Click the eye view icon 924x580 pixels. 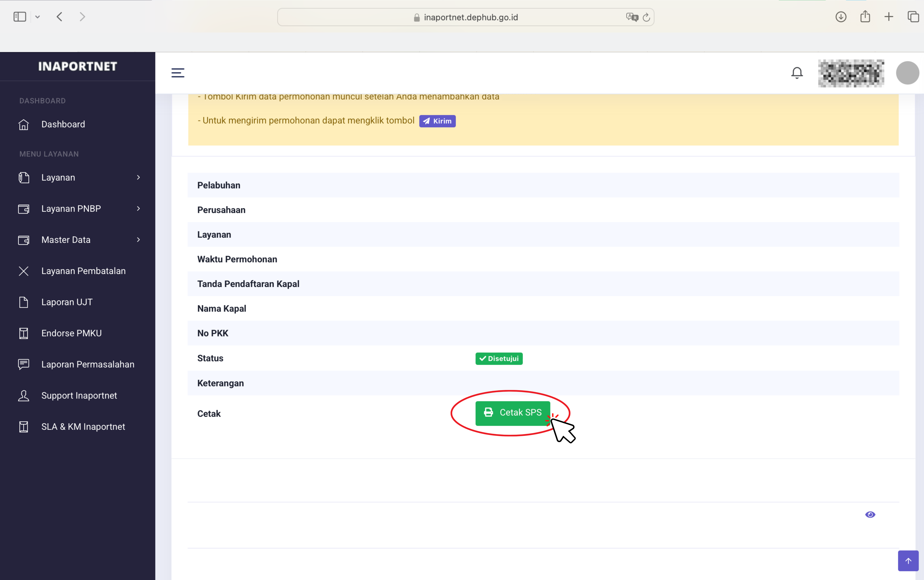click(x=870, y=514)
